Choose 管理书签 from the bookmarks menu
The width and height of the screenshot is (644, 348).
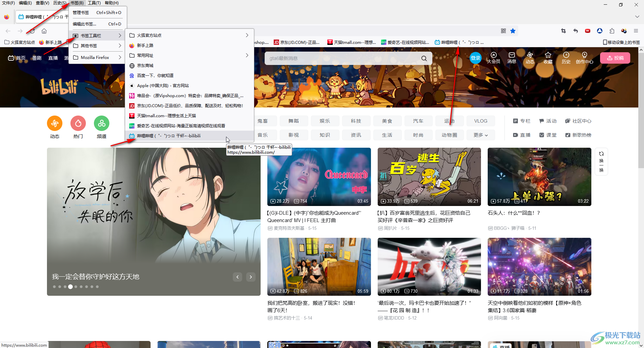click(x=97, y=12)
